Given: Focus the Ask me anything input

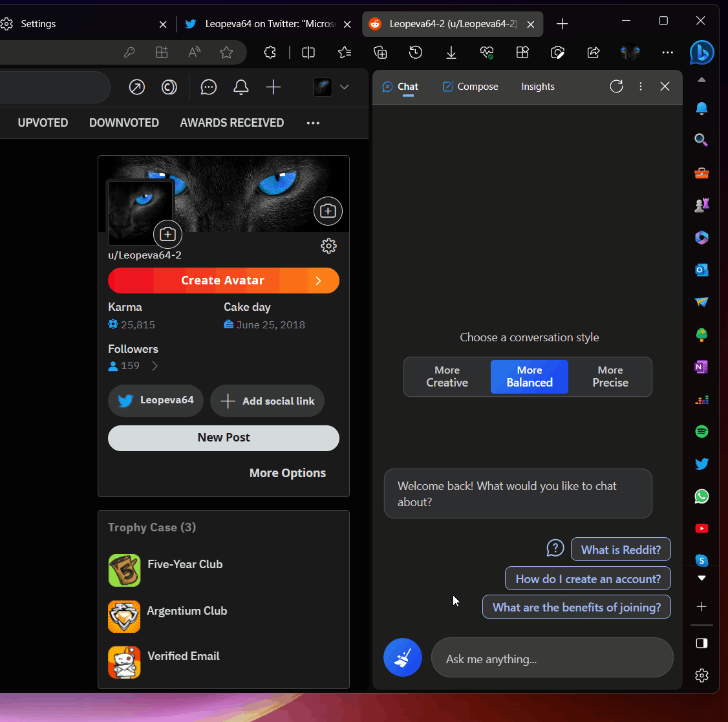Looking at the screenshot, I should 552,659.
